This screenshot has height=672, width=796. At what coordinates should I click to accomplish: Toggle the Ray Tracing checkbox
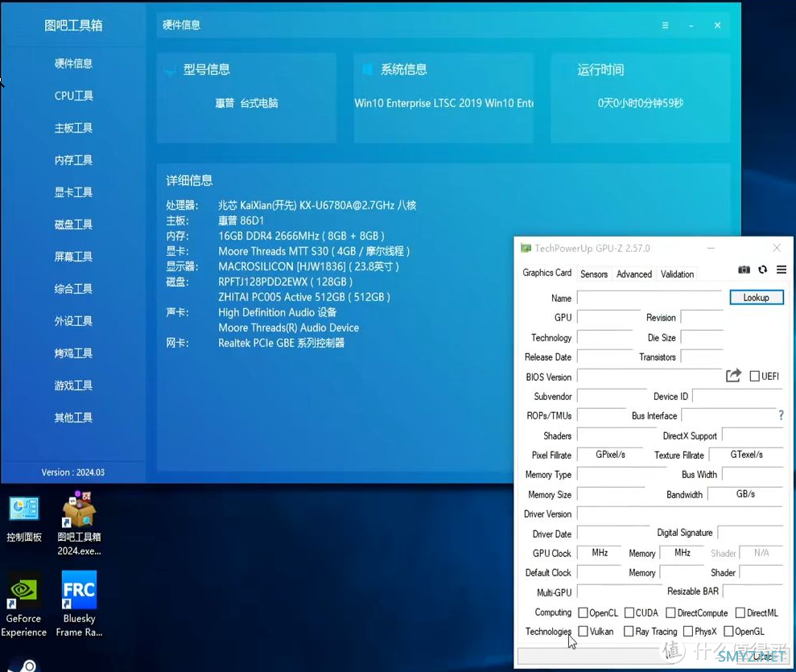(629, 632)
